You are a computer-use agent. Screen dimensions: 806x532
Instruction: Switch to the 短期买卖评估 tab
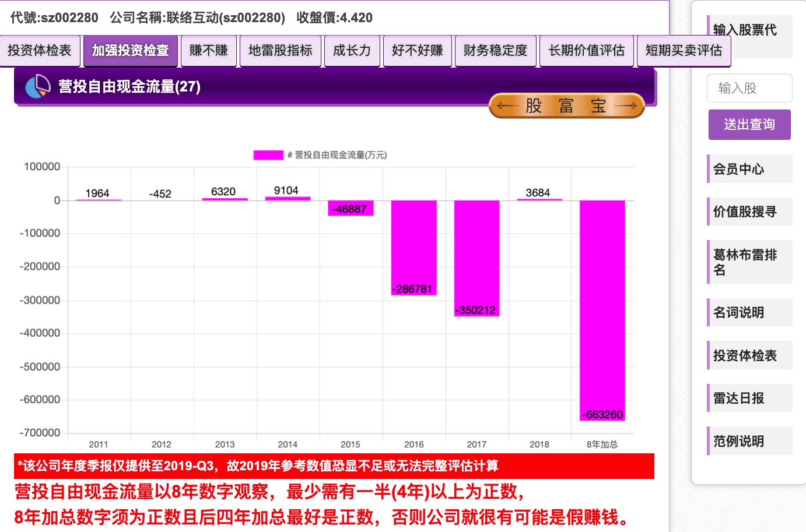(x=684, y=51)
